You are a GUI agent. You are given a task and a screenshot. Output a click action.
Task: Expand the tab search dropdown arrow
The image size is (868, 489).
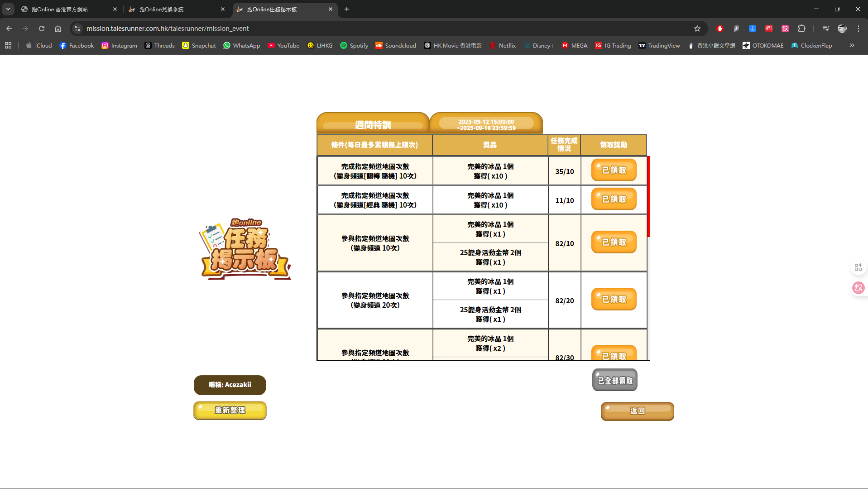point(8,9)
